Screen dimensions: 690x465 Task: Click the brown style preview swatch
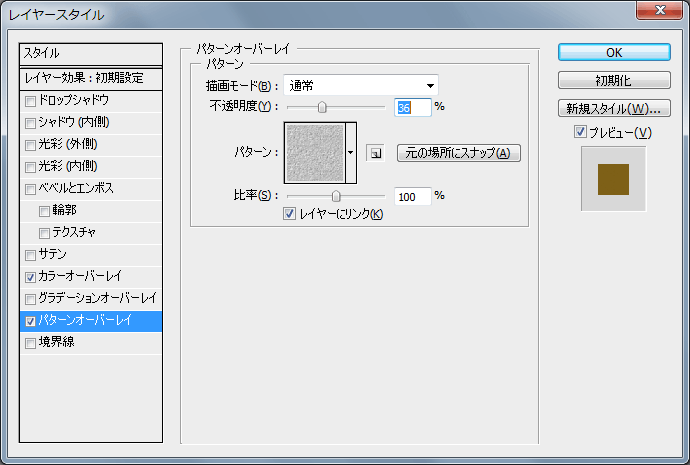pos(613,179)
